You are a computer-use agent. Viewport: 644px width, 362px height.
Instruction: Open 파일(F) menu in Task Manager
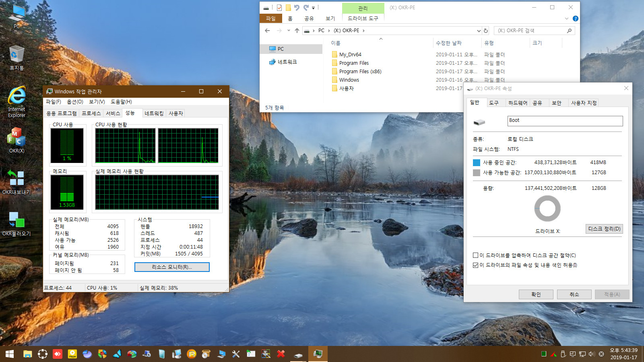pos(54,102)
